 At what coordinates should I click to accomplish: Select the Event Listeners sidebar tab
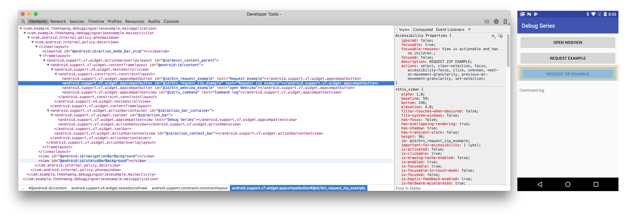click(450, 29)
